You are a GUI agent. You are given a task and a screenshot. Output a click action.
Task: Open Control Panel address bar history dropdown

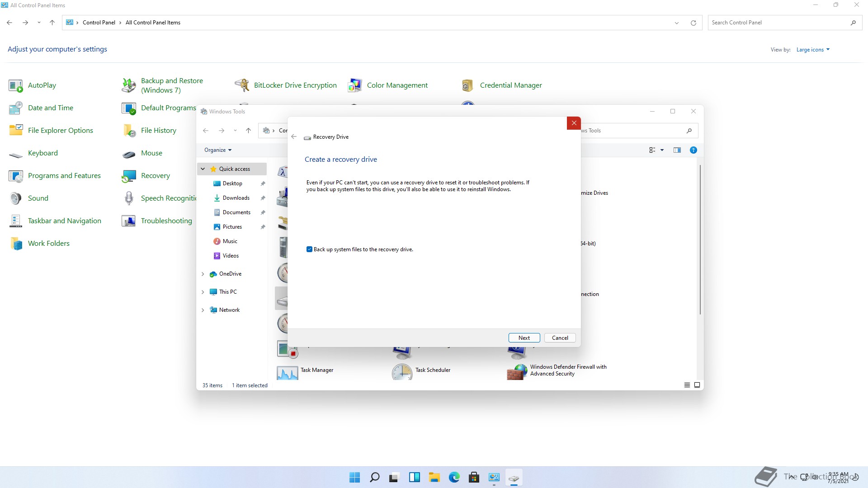(677, 23)
